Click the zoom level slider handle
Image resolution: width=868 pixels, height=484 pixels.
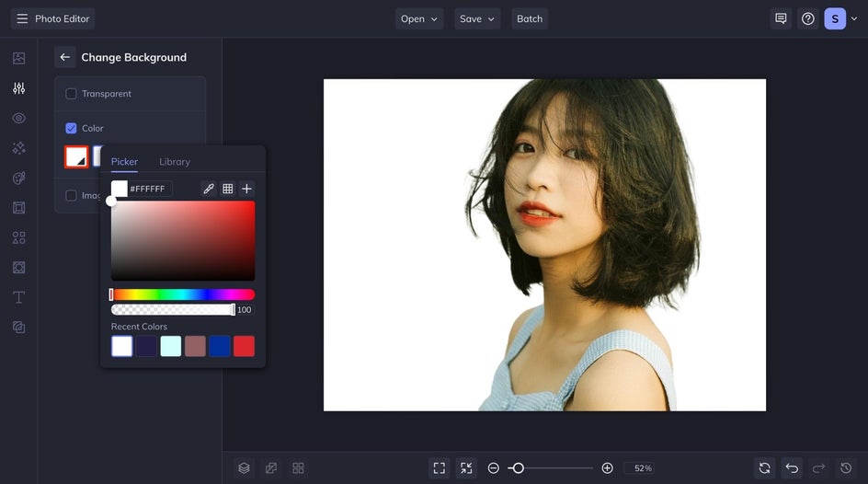519,468
